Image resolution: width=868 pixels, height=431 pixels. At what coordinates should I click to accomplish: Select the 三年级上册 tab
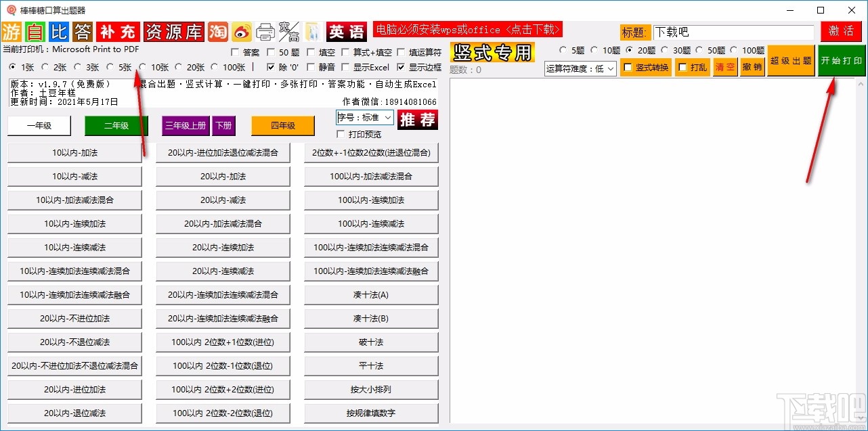tap(185, 125)
